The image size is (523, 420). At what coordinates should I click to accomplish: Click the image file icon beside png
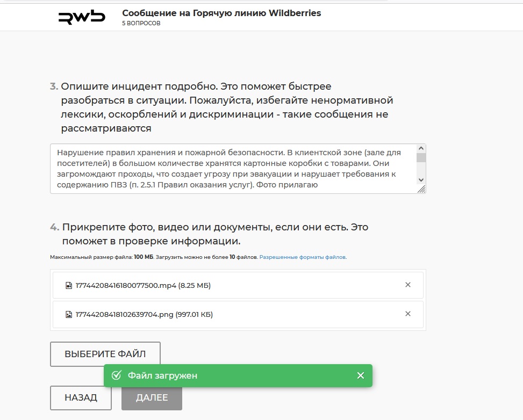click(69, 314)
